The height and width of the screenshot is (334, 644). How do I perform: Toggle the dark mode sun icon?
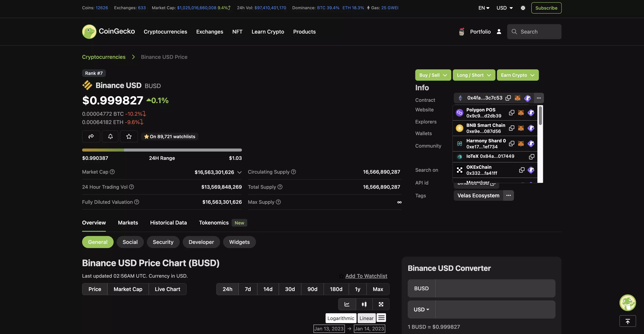tap(523, 8)
